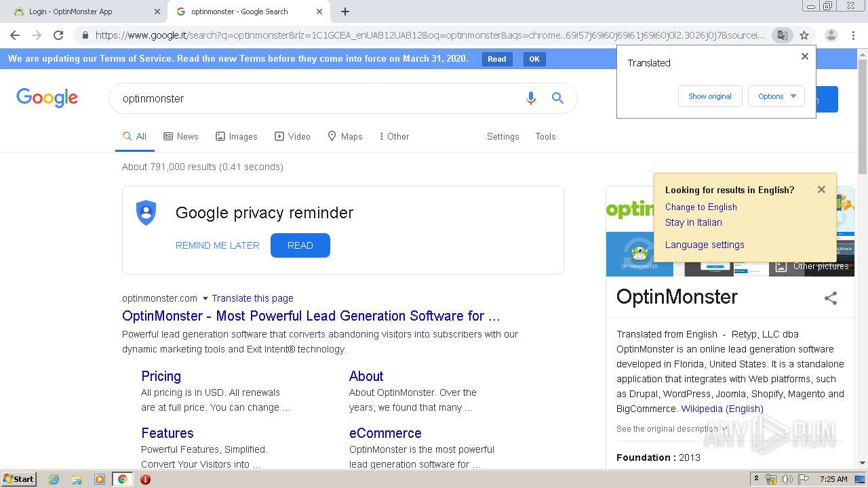Image resolution: width=868 pixels, height=488 pixels.
Task: Click Other pictures thumbnail
Action: [x=812, y=266]
